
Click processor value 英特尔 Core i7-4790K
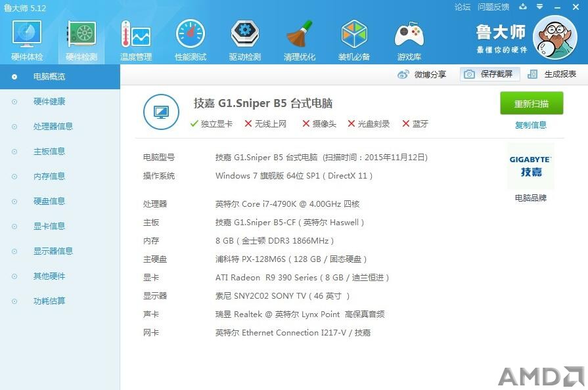point(287,204)
